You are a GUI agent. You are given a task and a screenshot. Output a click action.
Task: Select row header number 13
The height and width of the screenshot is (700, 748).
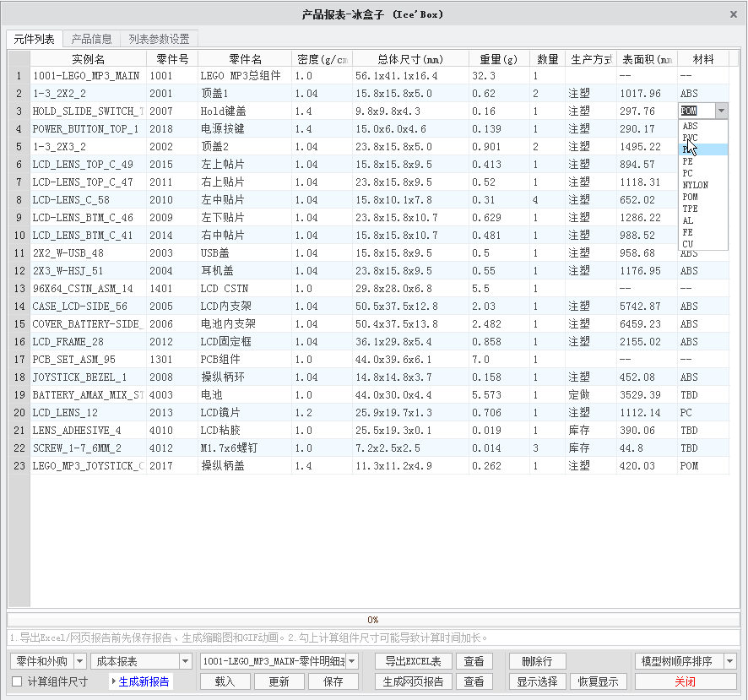[x=19, y=288]
